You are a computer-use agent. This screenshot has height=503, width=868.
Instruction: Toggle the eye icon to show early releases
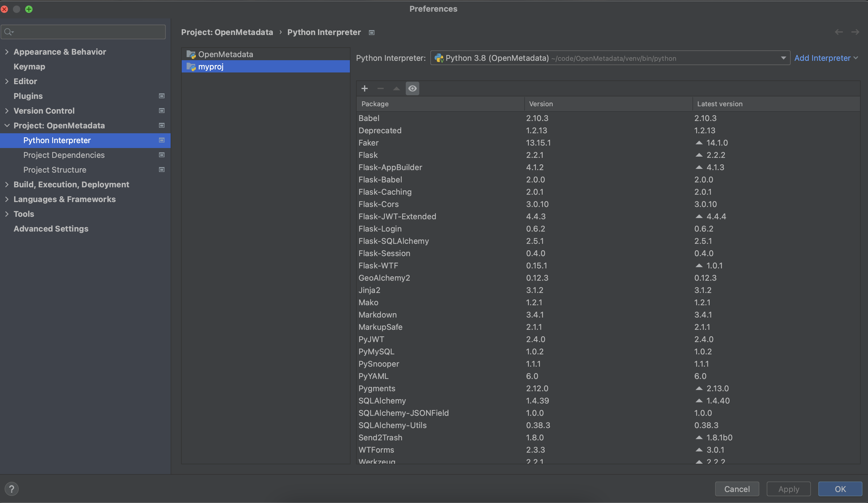pyautogui.click(x=412, y=88)
